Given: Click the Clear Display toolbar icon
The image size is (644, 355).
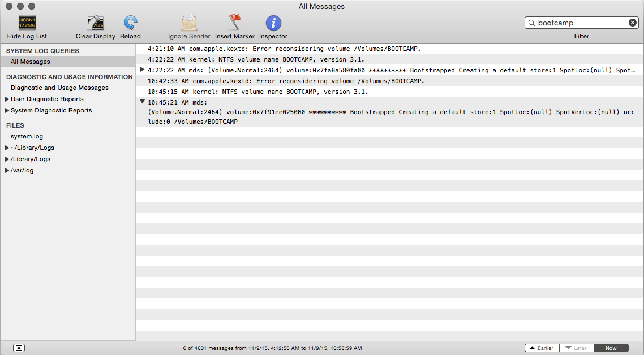Looking at the screenshot, I should tap(95, 23).
